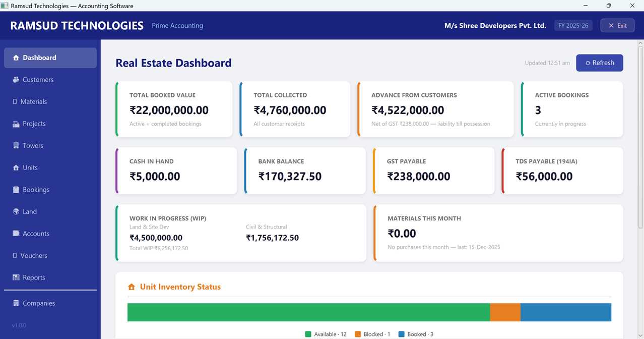Screen dimensions: 644x339
Task: Click the orange Blocked legend swatch
Action: (x=358, y=334)
